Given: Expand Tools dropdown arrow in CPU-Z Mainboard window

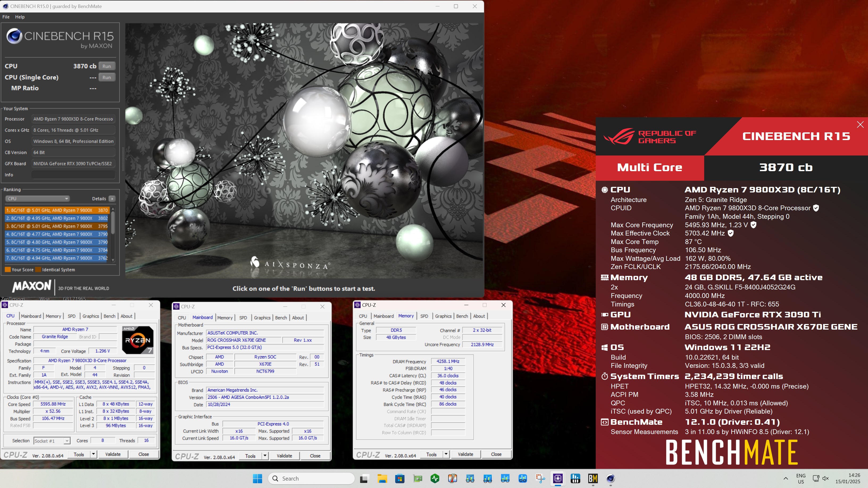Looking at the screenshot, I should pyautogui.click(x=265, y=456).
